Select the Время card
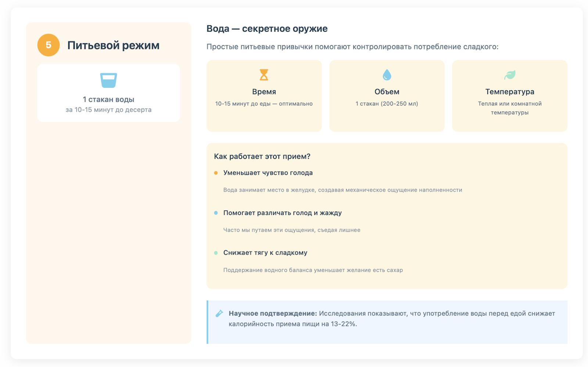 [264, 96]
